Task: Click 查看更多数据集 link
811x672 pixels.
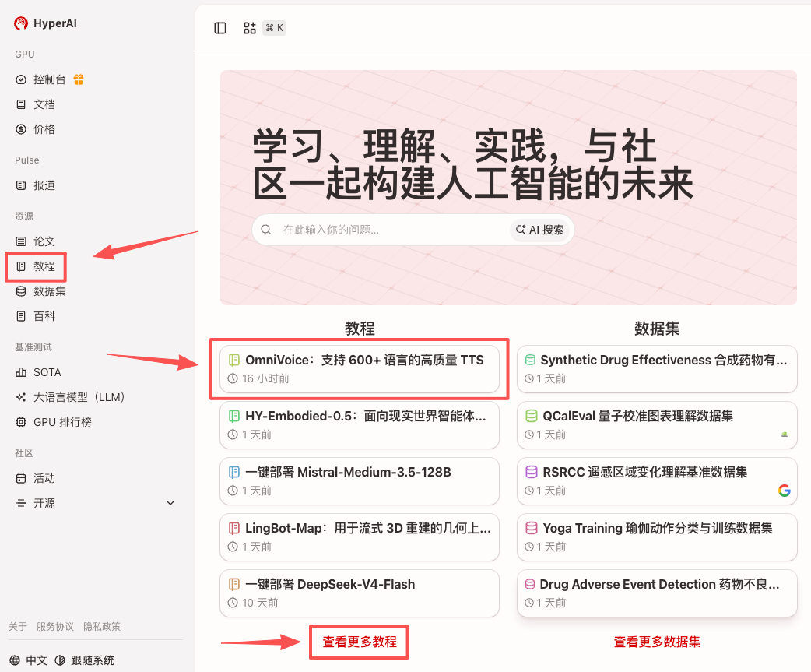Action: [657, 642]
